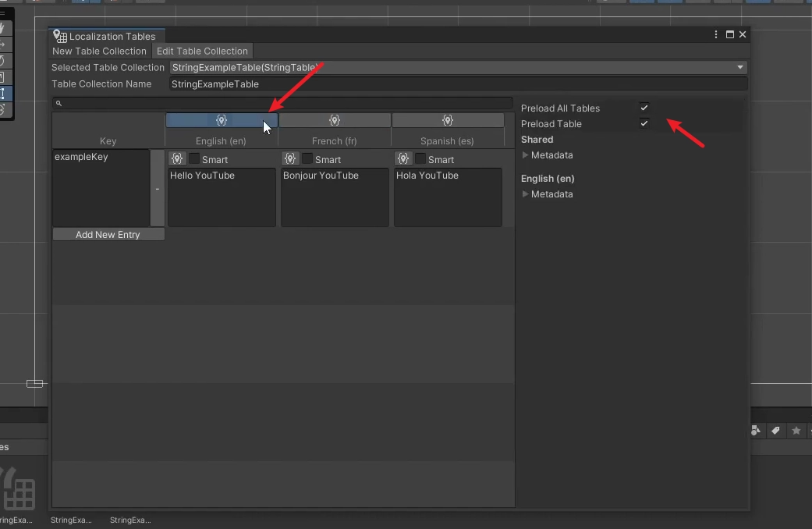
Task: Click the magnifier icon in search bar
Action: [x=59, y=103]
